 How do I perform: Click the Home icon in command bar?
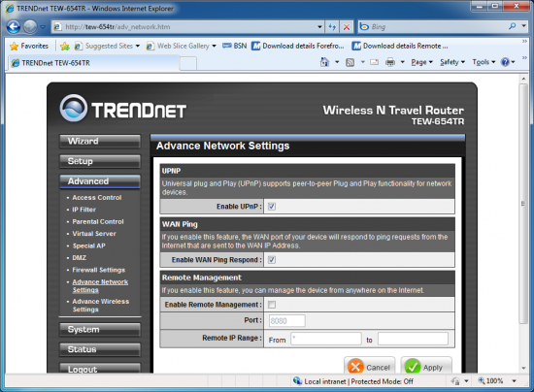click(x=324, y=62)
